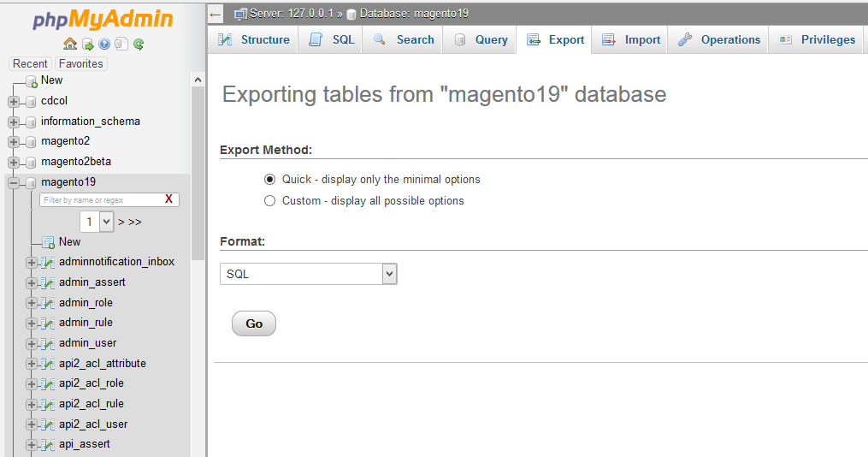Open the blue question mark documentation icon
The height and width of the screenshot is (457, 868).
104,44
